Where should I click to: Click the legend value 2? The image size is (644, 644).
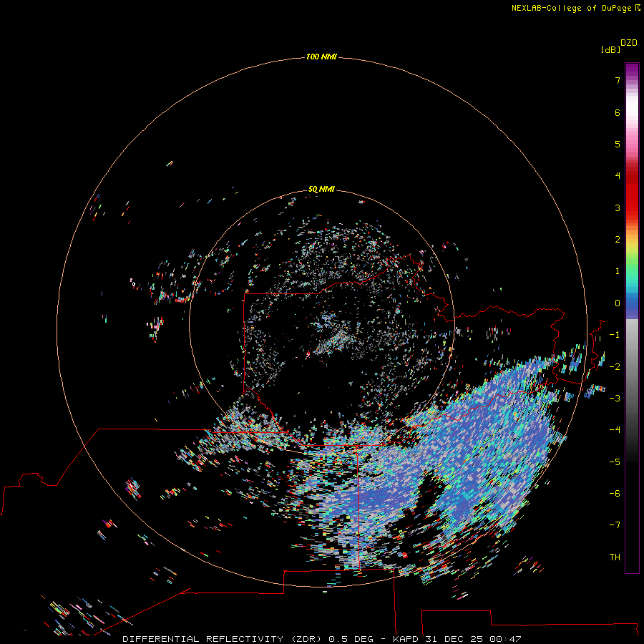click(x=618, y=240)
